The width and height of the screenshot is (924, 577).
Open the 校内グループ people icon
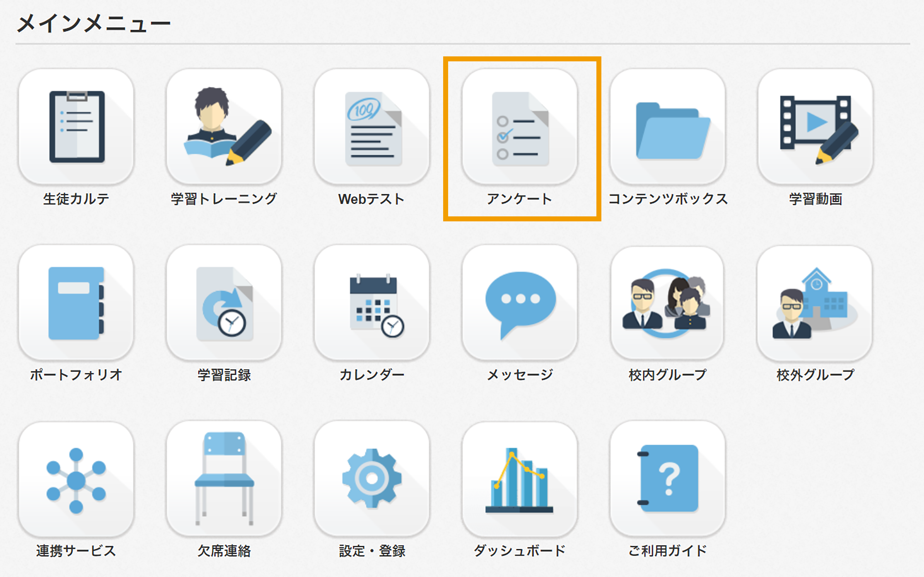(x=667, y=303)
